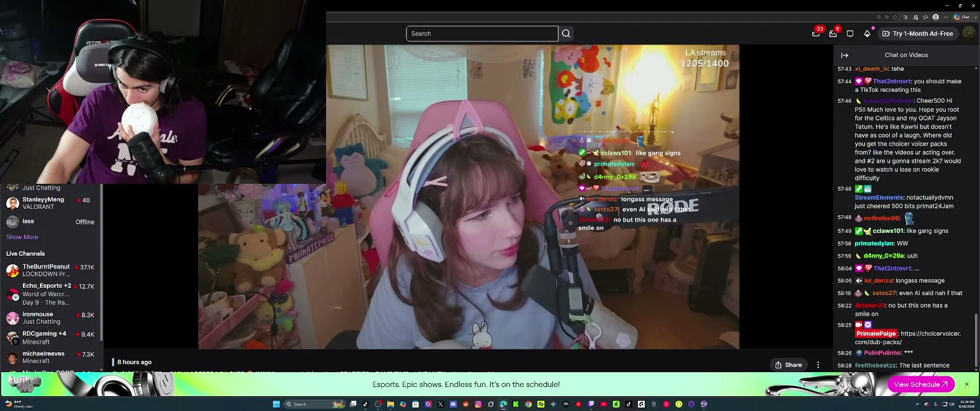Click StreamElements username in chat

878,198
